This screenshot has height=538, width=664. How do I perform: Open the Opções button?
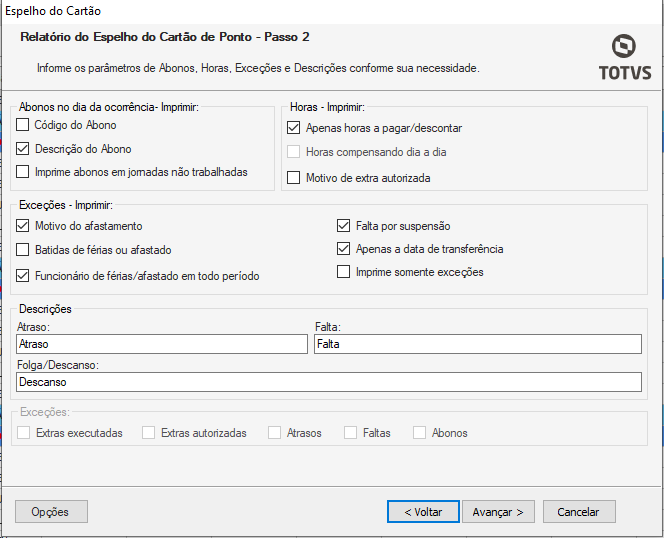pyautogui.click(x=51, y=512)
